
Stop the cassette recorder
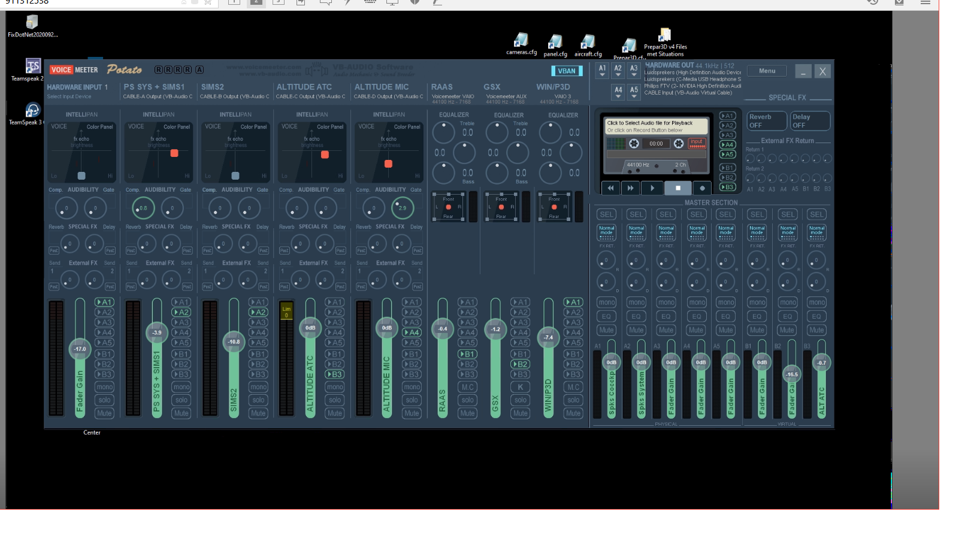coord(678,188)
